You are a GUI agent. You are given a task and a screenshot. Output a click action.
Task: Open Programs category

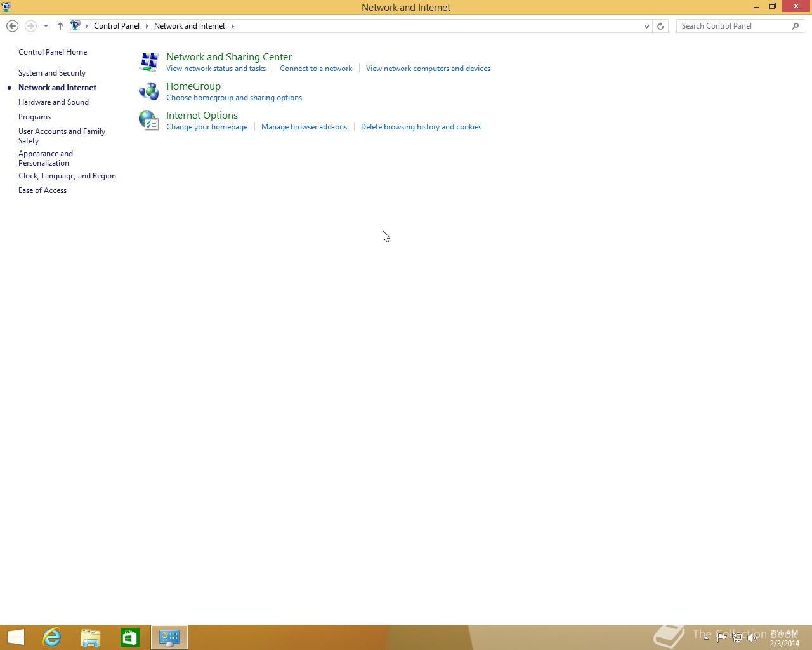point(34,117)
